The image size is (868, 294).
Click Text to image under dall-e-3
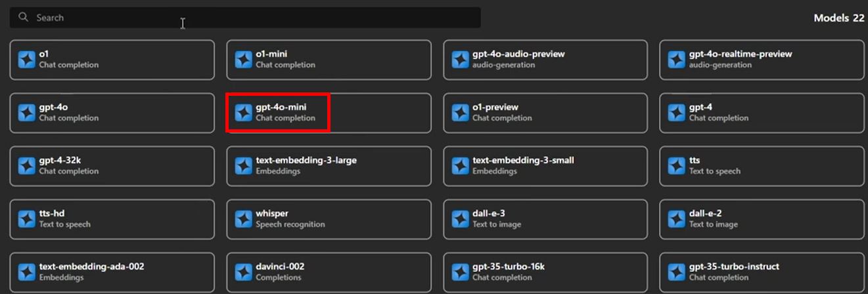pyautogui.click(x=497, y=224)
